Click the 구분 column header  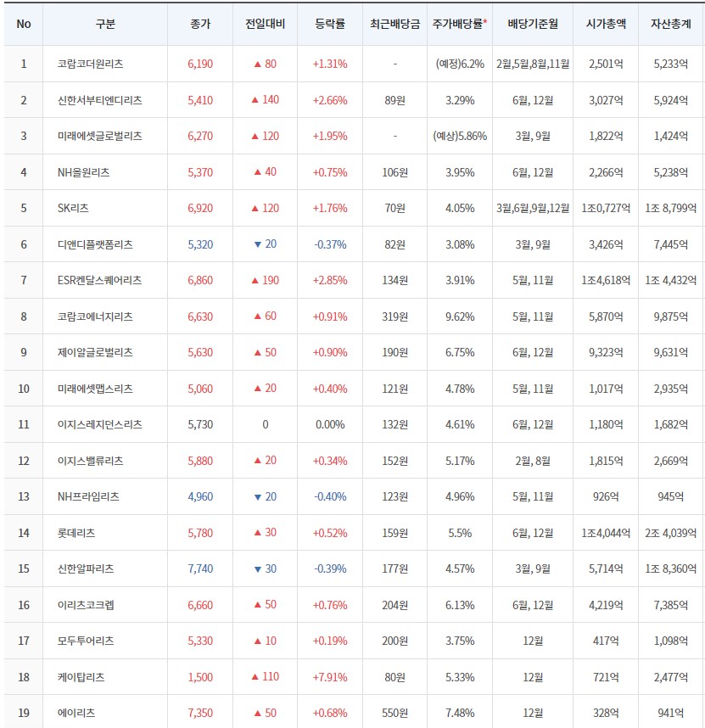point(105,24)
